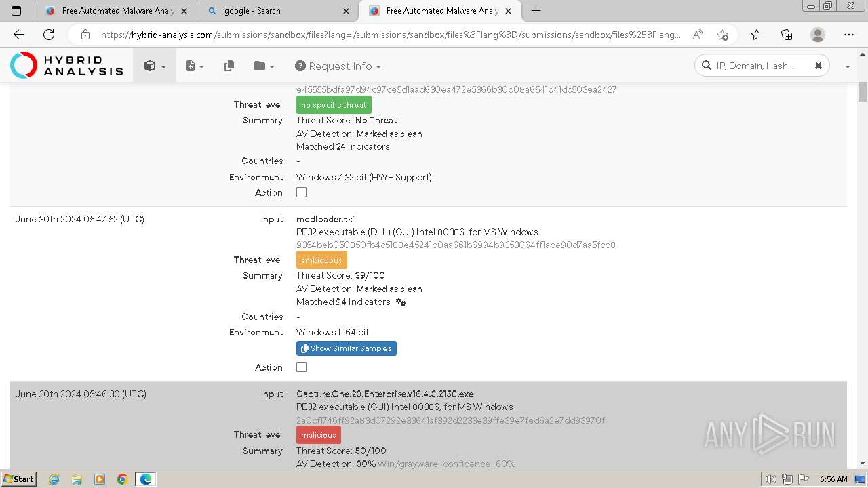
Task: Open the Favorites list icon
Action: [x=757, y=35]
